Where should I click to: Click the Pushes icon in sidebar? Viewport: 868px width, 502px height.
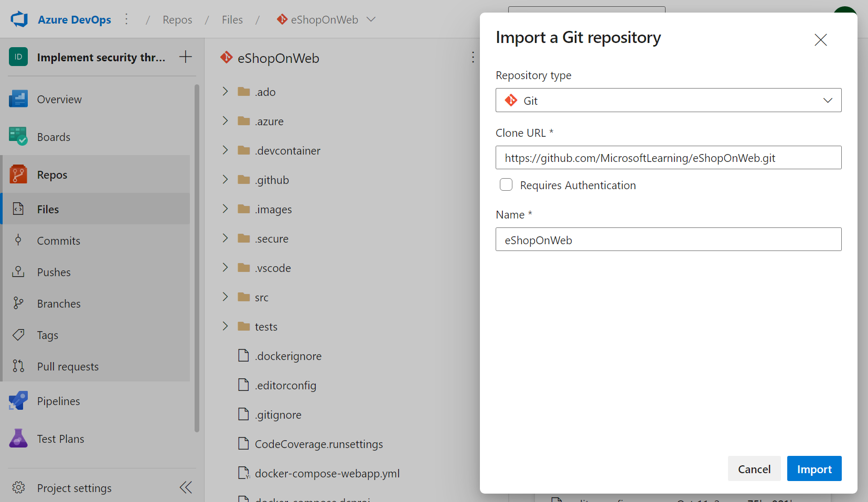18,272
